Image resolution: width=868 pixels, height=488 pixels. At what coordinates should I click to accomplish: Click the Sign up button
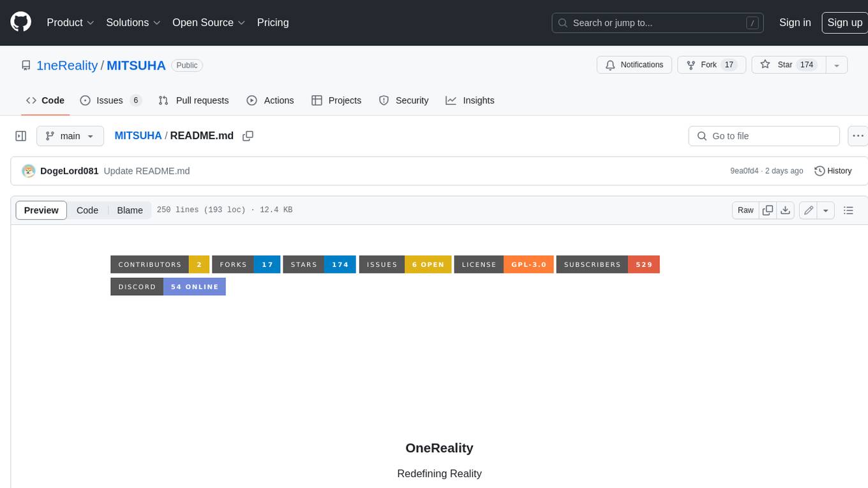pyautogui.click(x=844, y=22)
